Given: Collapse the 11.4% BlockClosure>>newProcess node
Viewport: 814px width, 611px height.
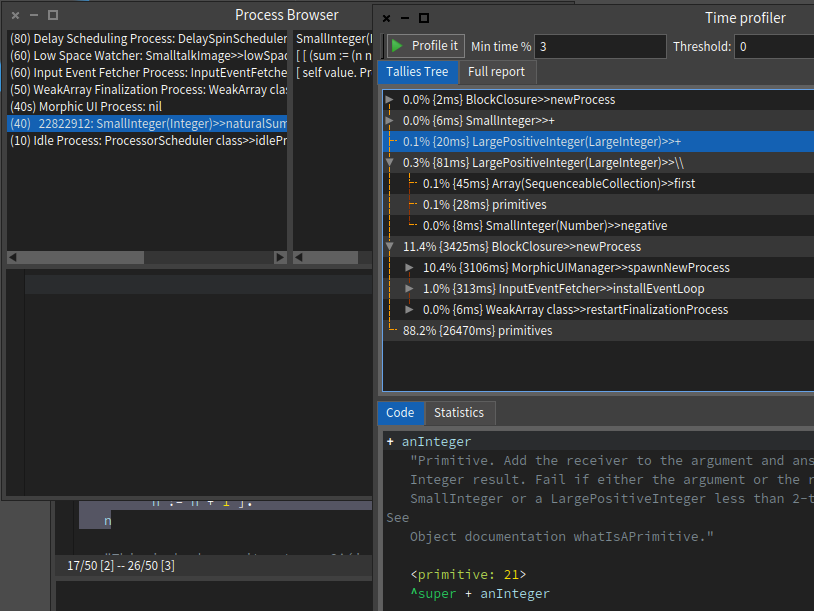Looking at the screenshot, I should point(390,247).
